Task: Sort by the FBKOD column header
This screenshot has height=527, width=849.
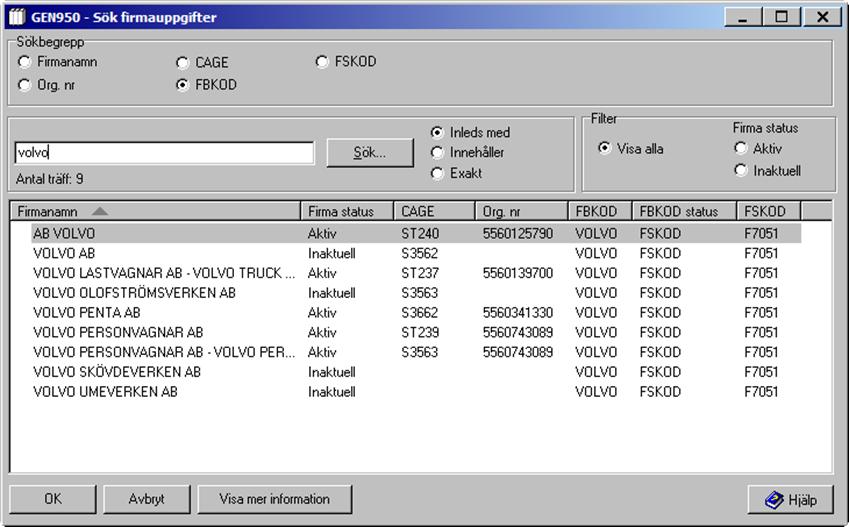Action: [x=600, y=211]
